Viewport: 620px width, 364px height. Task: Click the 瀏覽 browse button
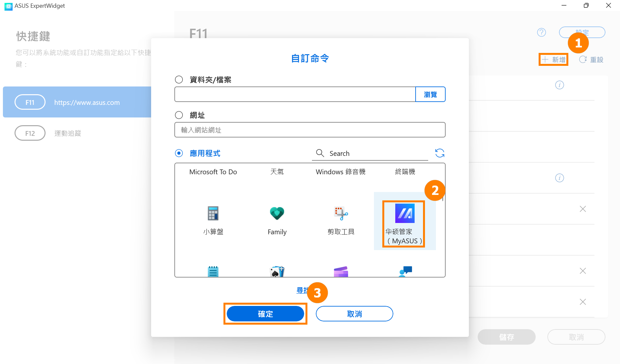pyautogui.click(x=430, y=94)
